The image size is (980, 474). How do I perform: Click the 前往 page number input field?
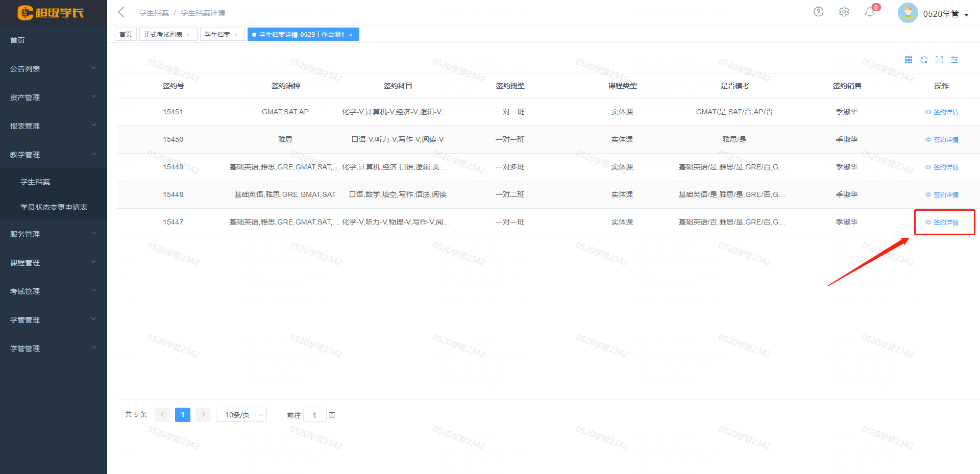314,415
